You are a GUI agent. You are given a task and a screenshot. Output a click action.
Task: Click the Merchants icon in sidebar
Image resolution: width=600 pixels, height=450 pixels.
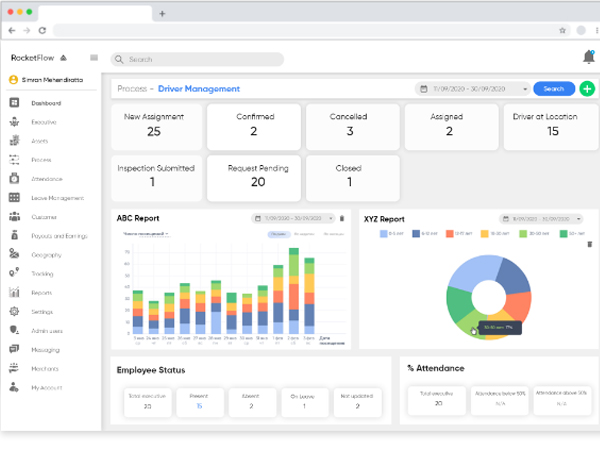coord(14,368)
